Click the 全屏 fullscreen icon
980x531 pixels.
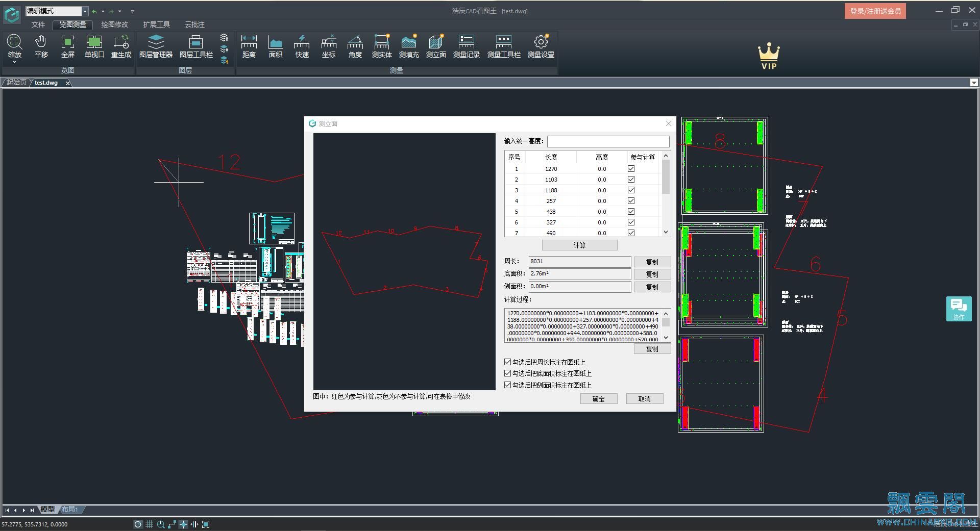tap(67, 45)
